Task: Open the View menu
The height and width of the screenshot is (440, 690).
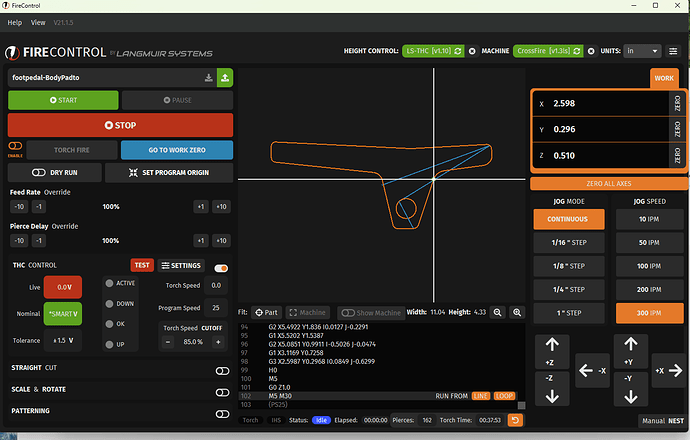Action: pyautogui.click(x=38, y=22)
